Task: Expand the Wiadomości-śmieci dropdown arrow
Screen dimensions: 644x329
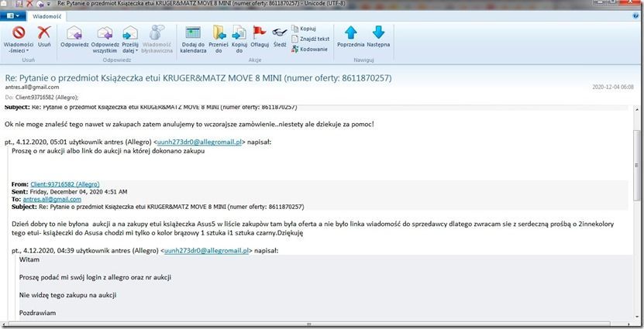Action: tap(28, 51)
